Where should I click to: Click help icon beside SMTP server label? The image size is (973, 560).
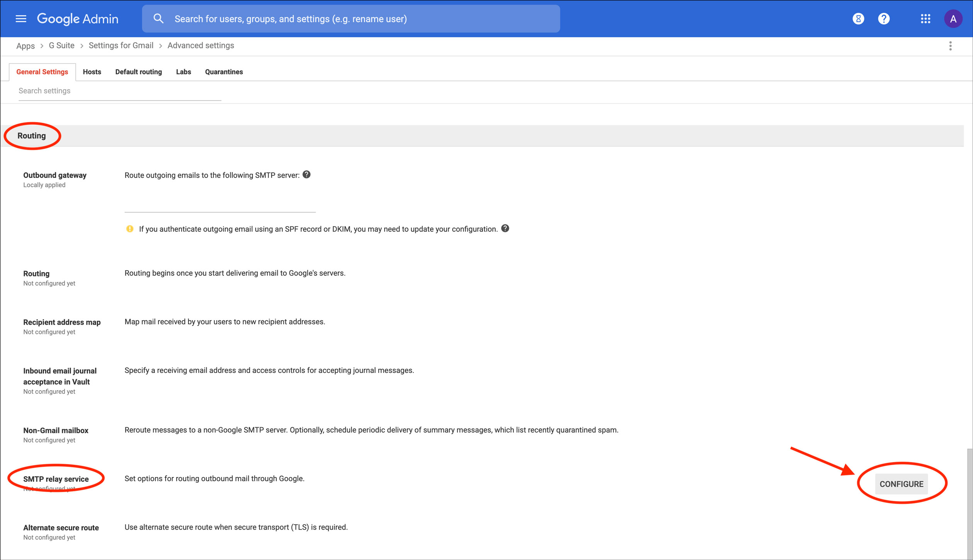point(307,174)
